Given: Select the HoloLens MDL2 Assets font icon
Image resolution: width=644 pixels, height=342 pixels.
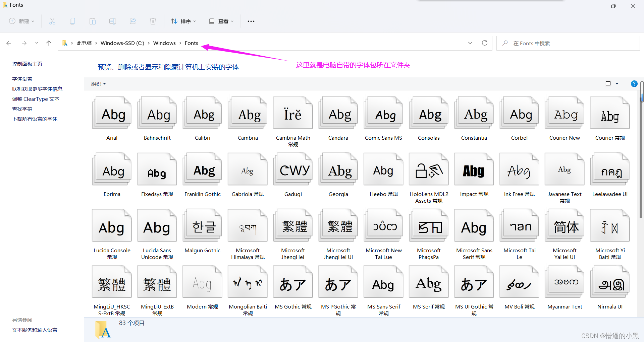Looking at the screenshot, I should coord(429,169).
